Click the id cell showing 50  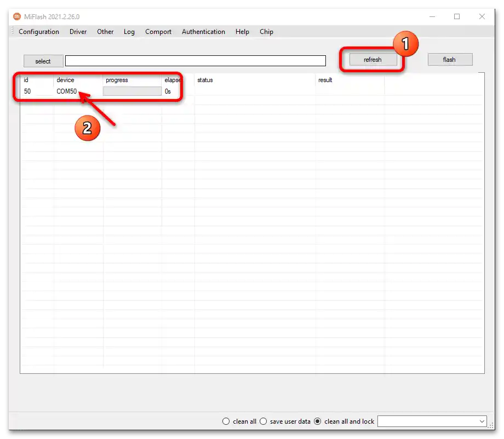pyautogui.click(x=27, y=91)
